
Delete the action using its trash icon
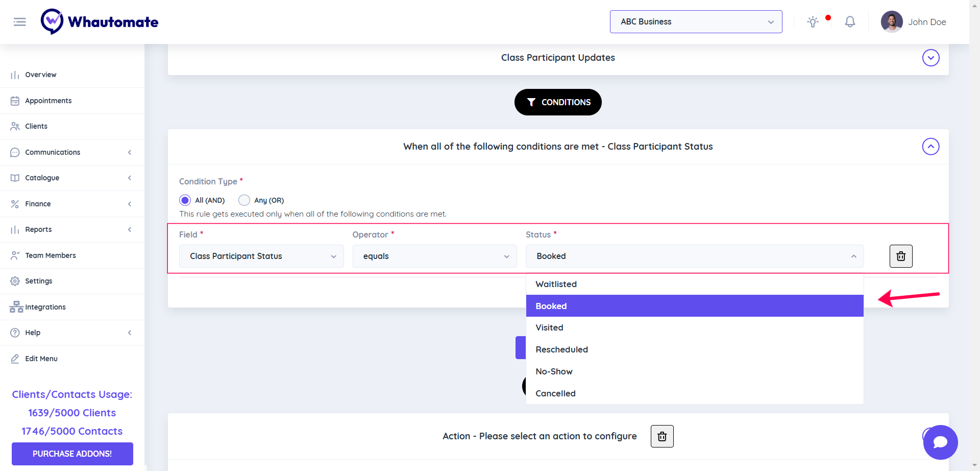[x=662, y=436]
